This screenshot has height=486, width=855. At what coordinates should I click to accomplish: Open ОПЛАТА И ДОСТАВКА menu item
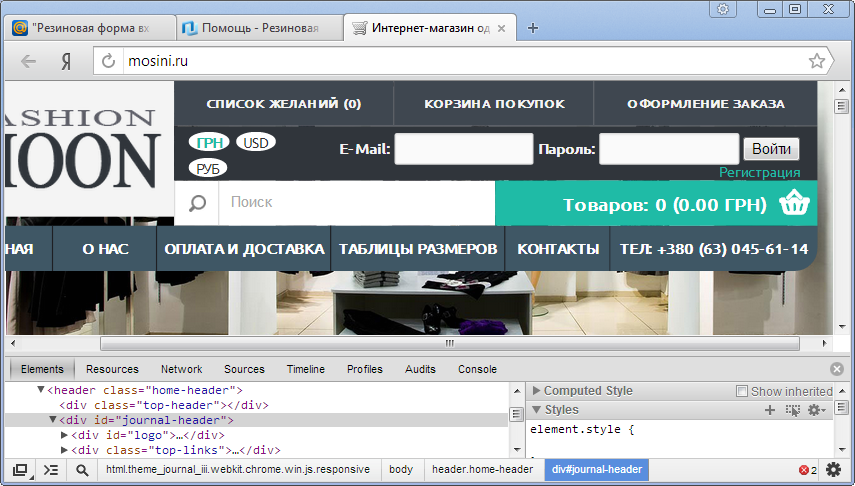[244, 249]
